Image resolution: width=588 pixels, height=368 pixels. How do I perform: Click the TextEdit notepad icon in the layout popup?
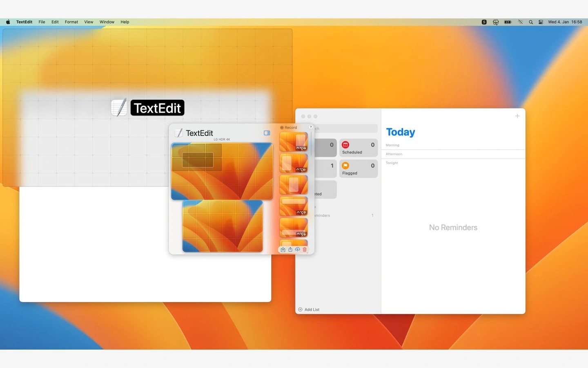click(x=178, y=133)
